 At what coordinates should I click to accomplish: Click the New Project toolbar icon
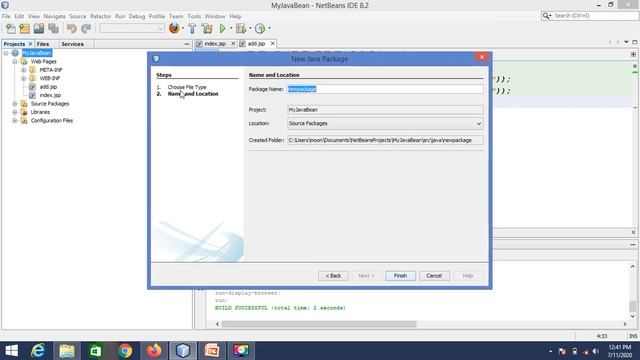(24, 28)
